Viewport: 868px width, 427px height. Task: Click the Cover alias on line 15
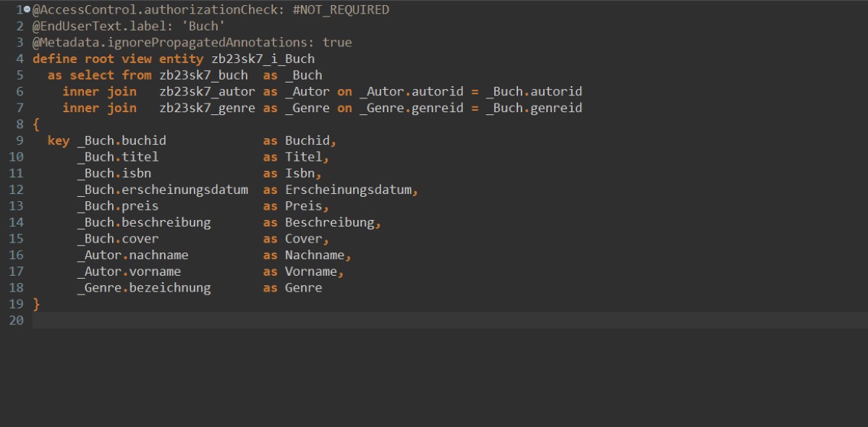tap(303, 239)
